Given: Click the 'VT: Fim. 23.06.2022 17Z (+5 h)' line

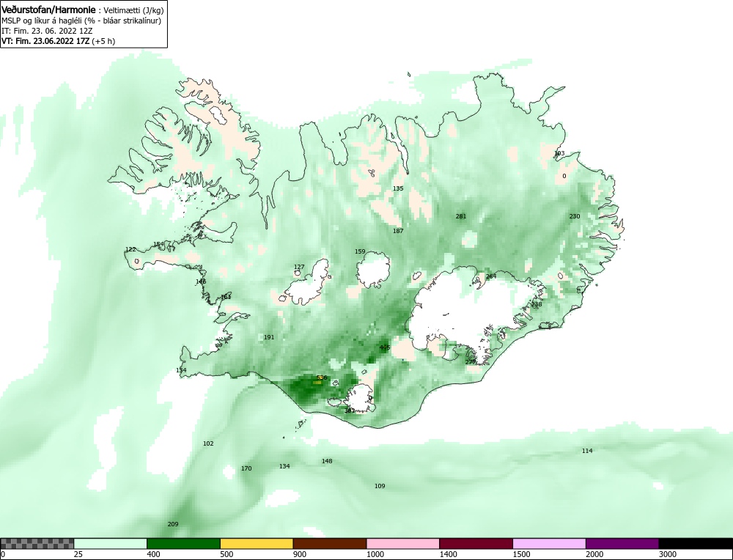Looking at the screenshot, I should (59, 41).
